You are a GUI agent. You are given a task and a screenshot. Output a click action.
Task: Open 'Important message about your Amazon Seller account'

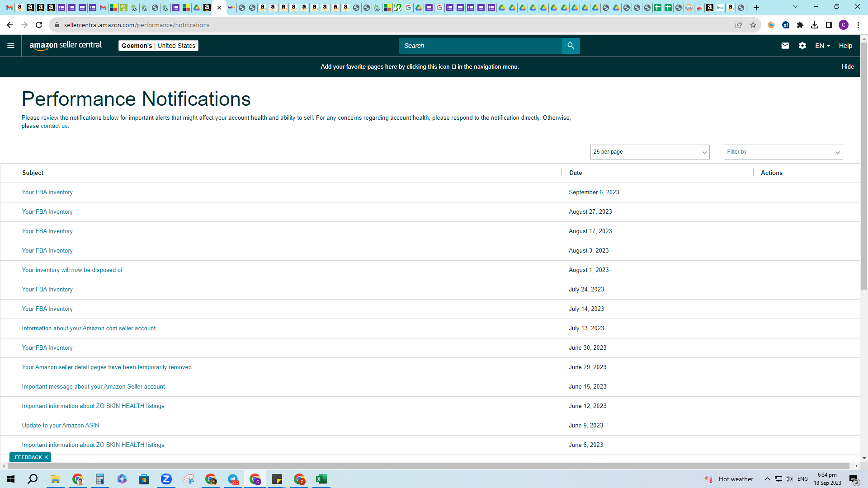pyautogui.click(x=93, y=387)
